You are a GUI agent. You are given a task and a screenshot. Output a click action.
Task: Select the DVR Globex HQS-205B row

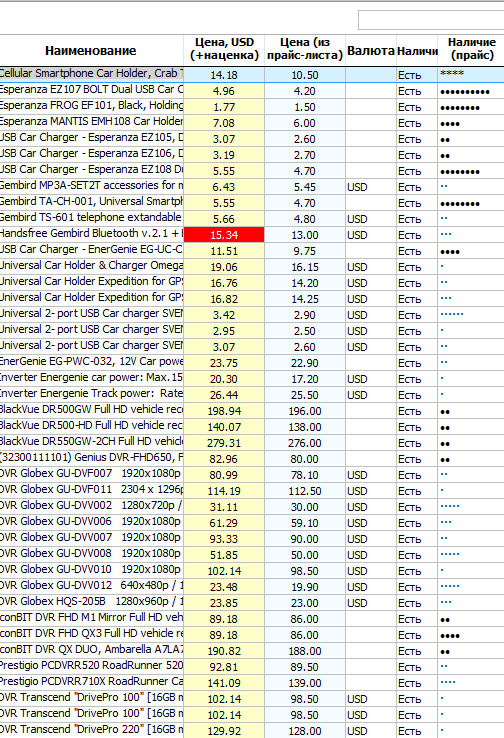pos(252,602)
